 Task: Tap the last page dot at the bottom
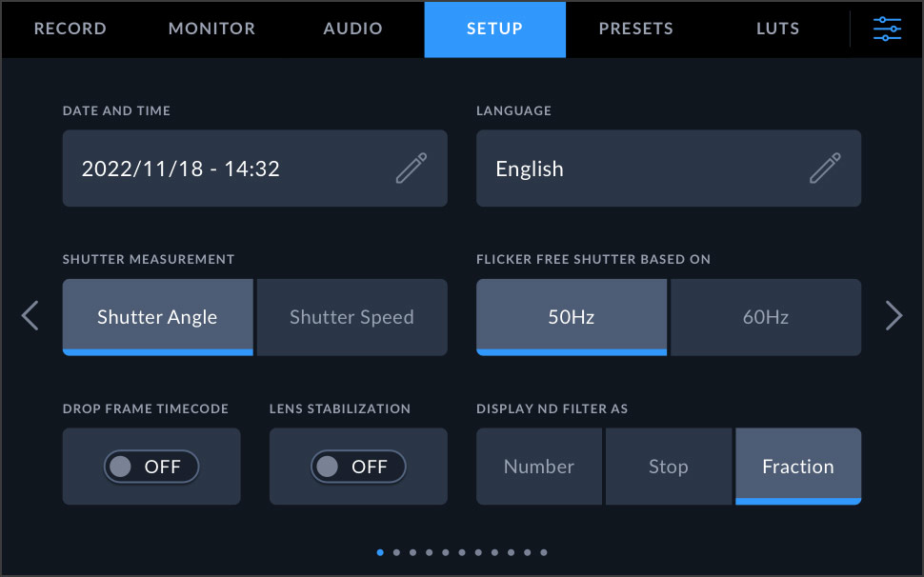click(x=544, y=552)
